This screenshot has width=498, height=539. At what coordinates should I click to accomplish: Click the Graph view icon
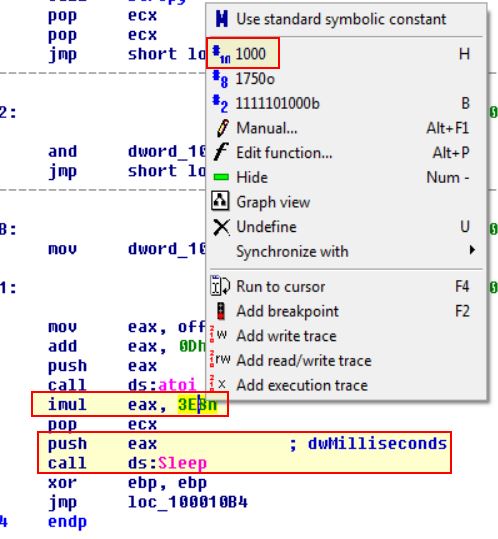pyautogui.click(x=220, y=201)
